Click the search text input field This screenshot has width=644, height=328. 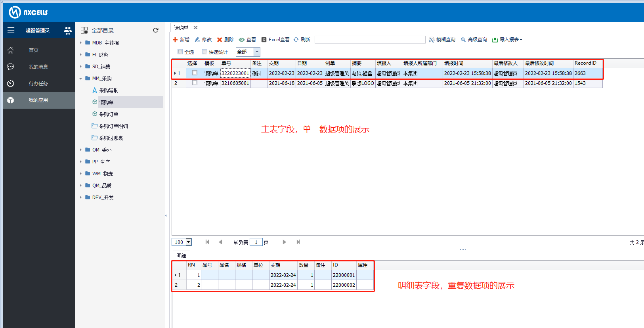click(x=370, y=40)
